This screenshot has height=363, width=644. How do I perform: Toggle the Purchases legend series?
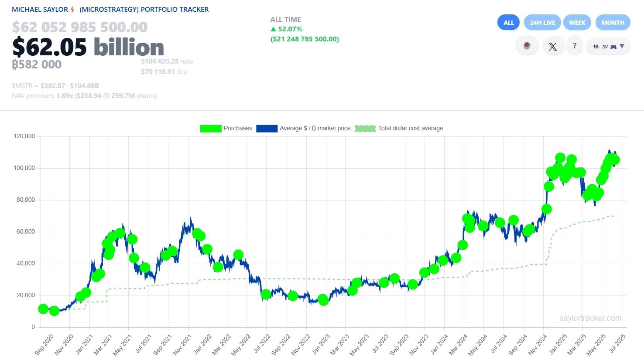[226, 128]
